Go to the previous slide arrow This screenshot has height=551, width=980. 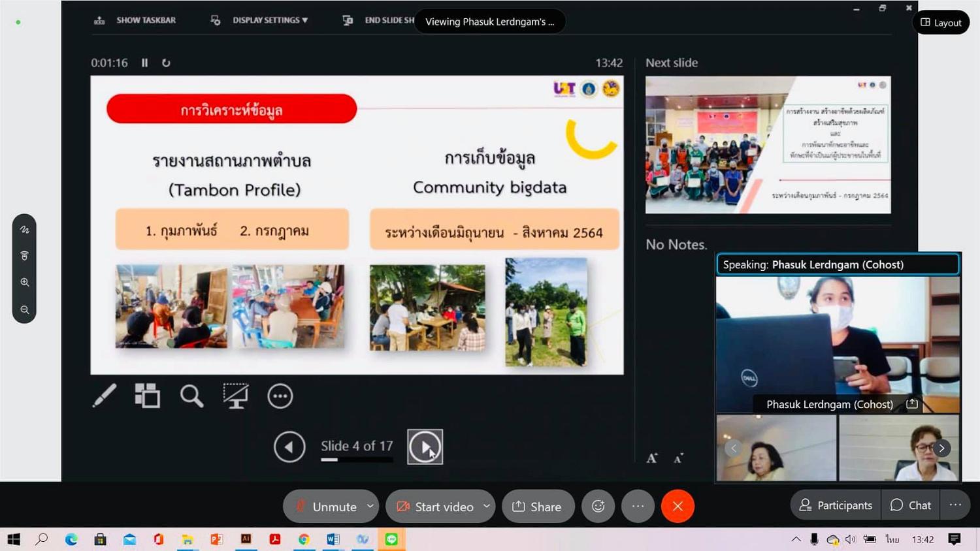coord(289,447)
